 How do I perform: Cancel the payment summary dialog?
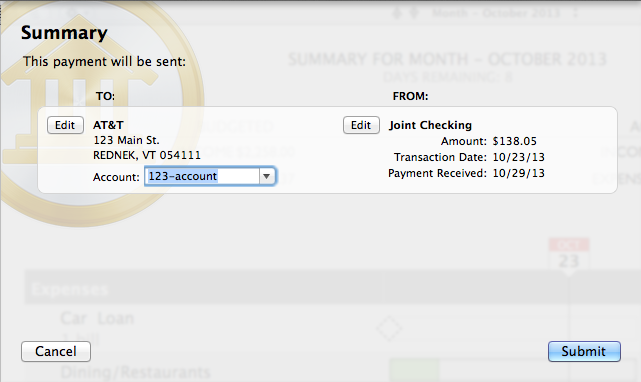coord(56,351)
